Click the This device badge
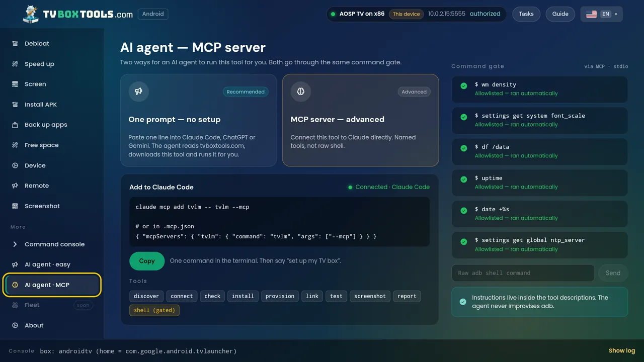 coord(407,14)
